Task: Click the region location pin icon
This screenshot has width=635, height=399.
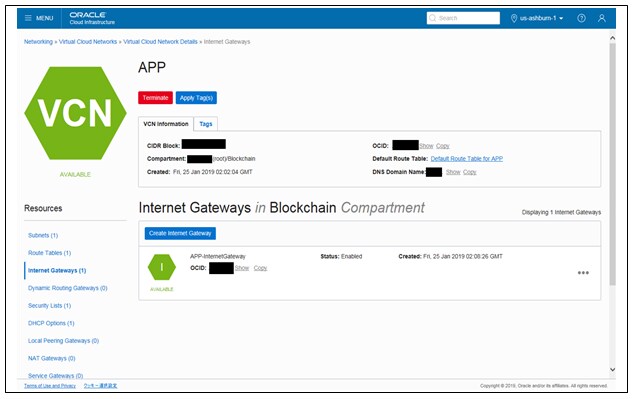Action: (x=514, y=18)
